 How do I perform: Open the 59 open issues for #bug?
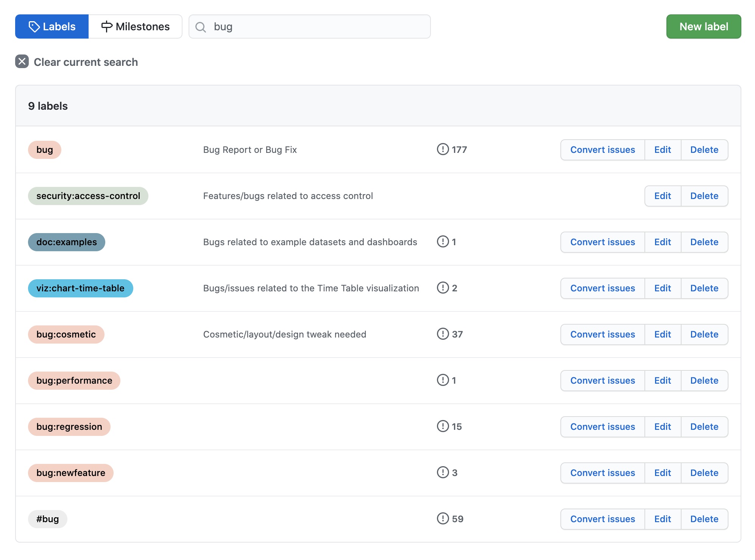(x=450, y=519)
